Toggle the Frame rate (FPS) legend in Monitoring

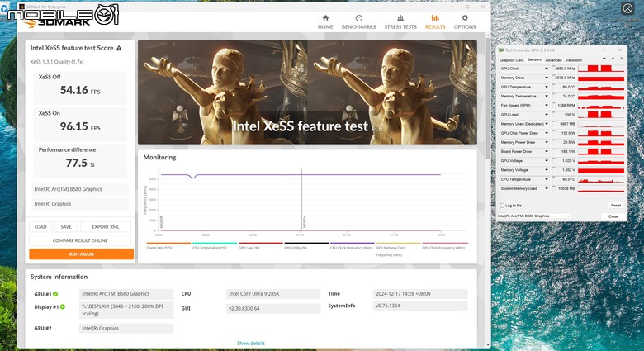pyautogui.click(x=168, y=246)
